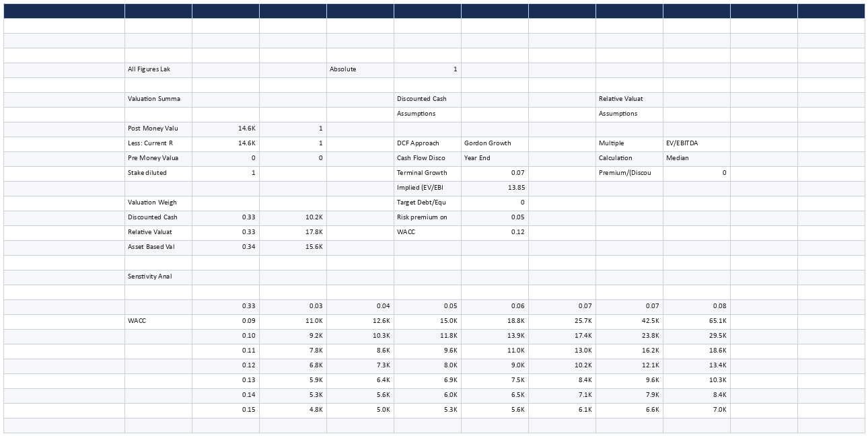Click the sensitivity table value 65.1K
This screenshot has height=436, width=868.
click(696, 321)
